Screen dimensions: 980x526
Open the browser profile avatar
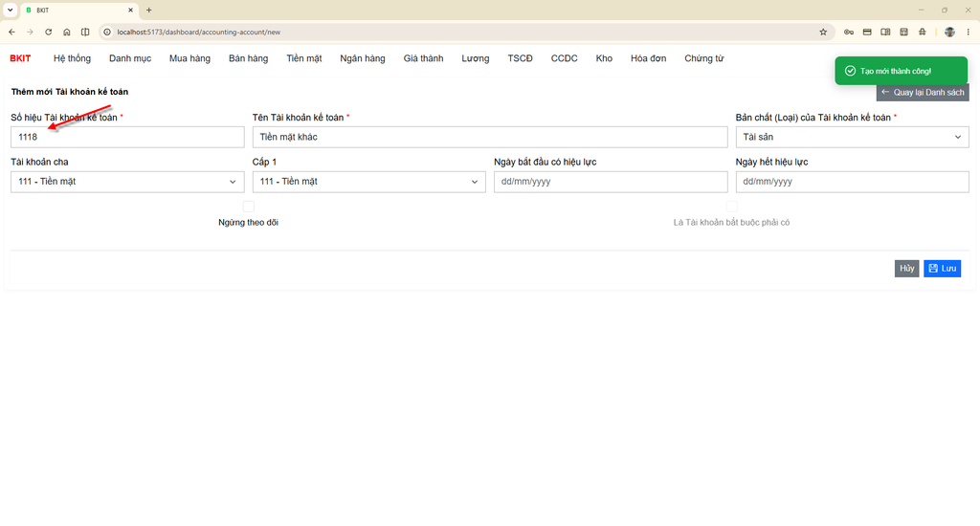coord(949,32)
